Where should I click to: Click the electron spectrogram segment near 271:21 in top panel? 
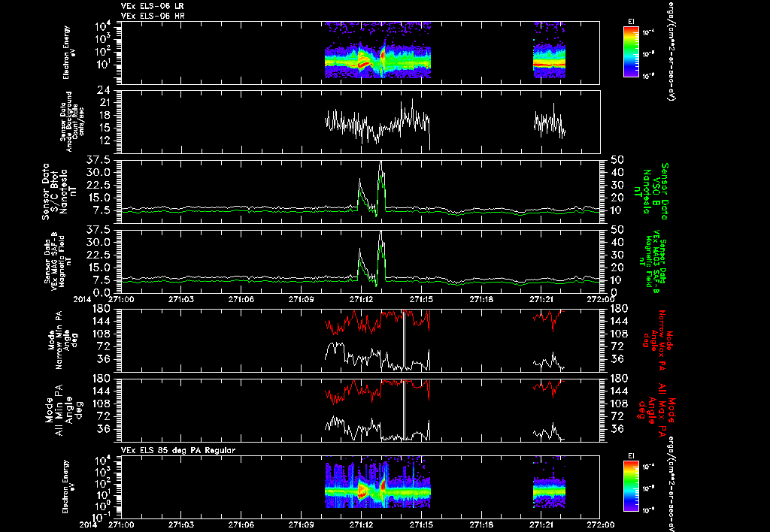[x=549, y=50]
